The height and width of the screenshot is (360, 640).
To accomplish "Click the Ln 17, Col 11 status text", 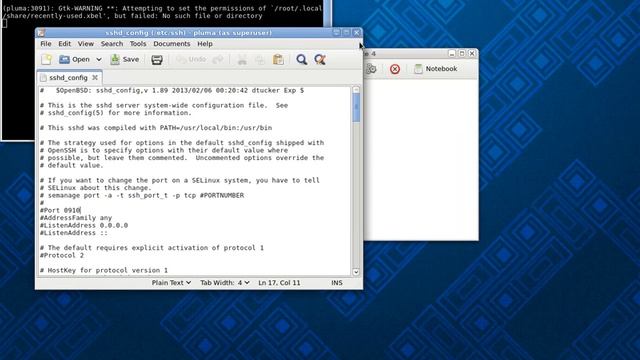I will tap(279, 282).
